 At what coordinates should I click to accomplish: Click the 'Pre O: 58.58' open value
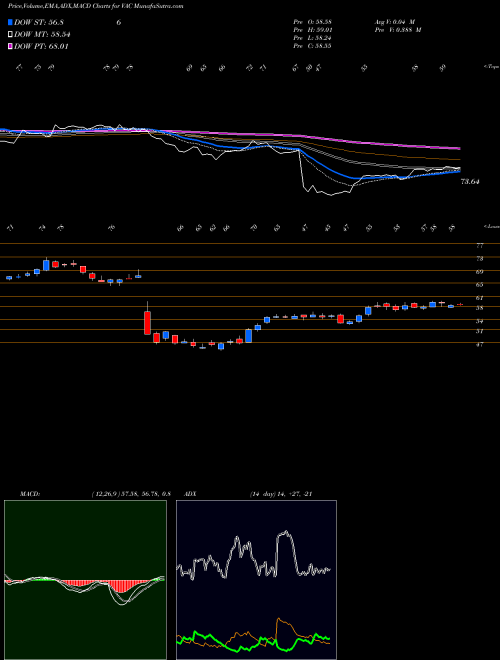coord(313,22)
